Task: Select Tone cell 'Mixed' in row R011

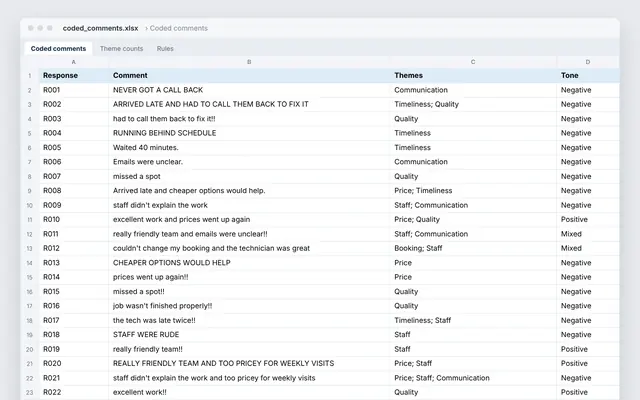Action: click(588, 234)
